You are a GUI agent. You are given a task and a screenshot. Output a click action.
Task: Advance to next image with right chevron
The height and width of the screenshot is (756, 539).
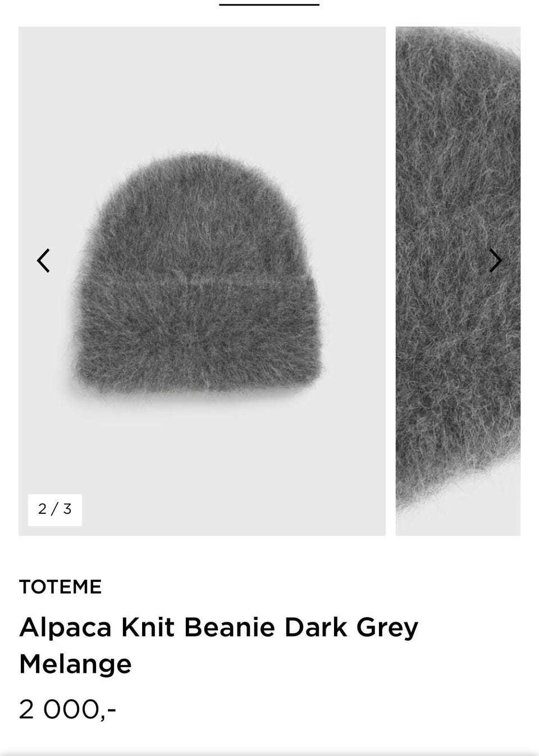pos(495,261)
